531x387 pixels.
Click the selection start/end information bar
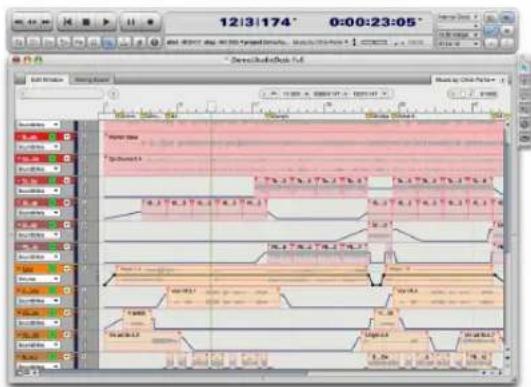(326, 93)
